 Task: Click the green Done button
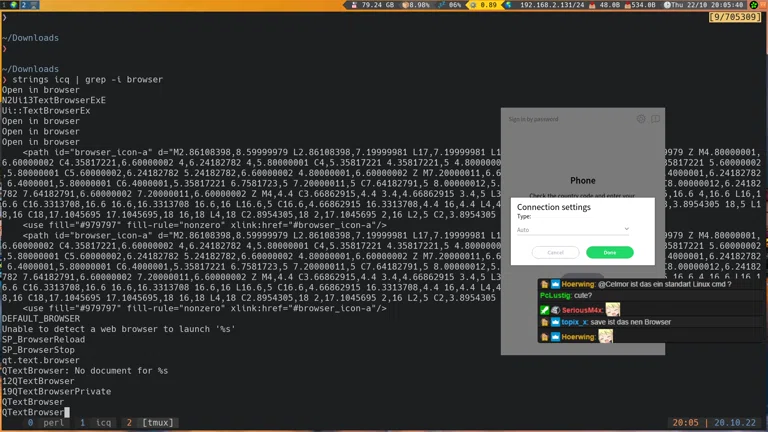coord(609,253)
